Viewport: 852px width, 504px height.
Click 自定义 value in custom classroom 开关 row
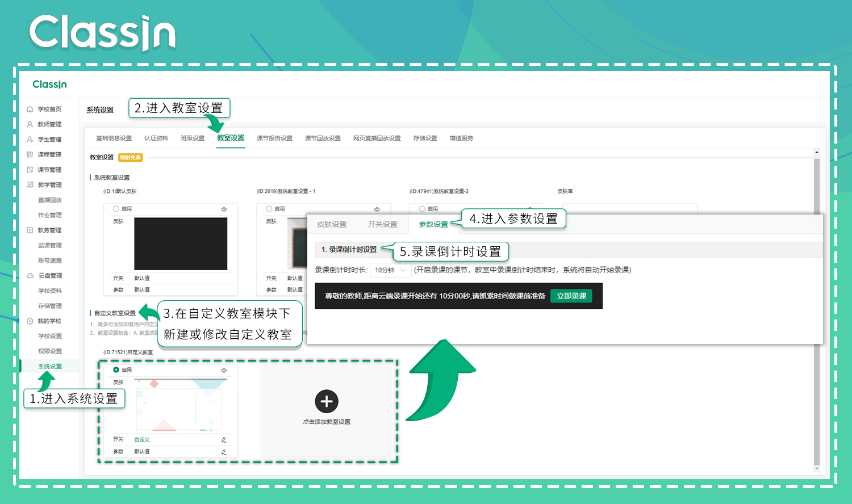(141, 440)
